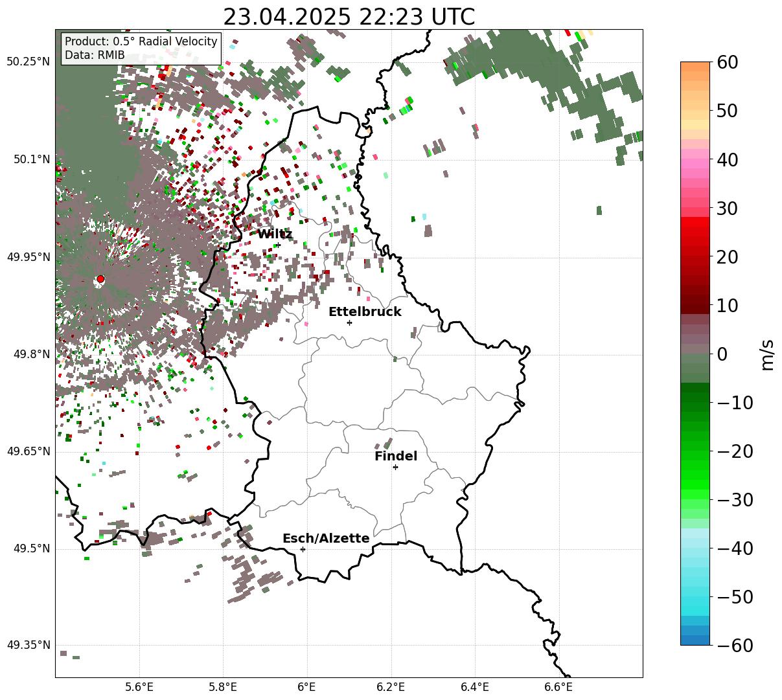The width and height of the screenshot is (782, 700).
Task: Click the 6°E longitude label
Action: pyautogui.click(x=307, y=686)
